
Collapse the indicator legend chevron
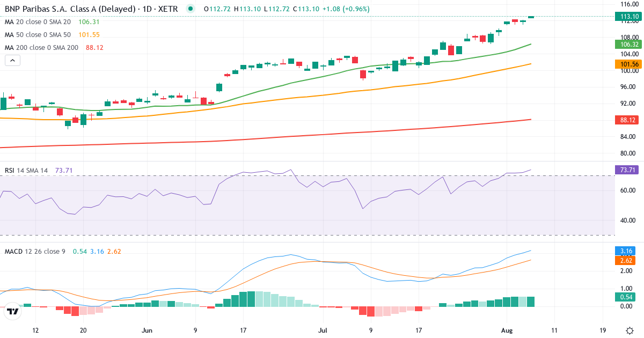point(12,61)
